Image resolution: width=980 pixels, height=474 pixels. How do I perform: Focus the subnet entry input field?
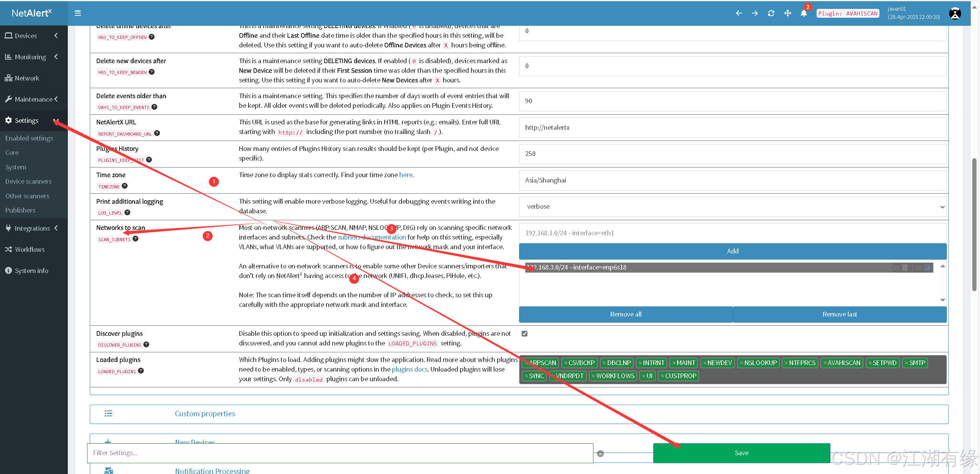tap(733, 233)
